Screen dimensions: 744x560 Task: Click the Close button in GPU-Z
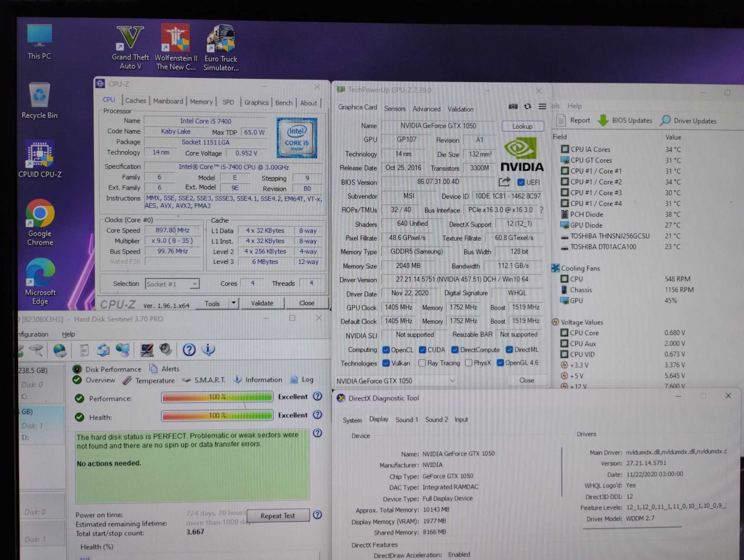coord(526,380)
